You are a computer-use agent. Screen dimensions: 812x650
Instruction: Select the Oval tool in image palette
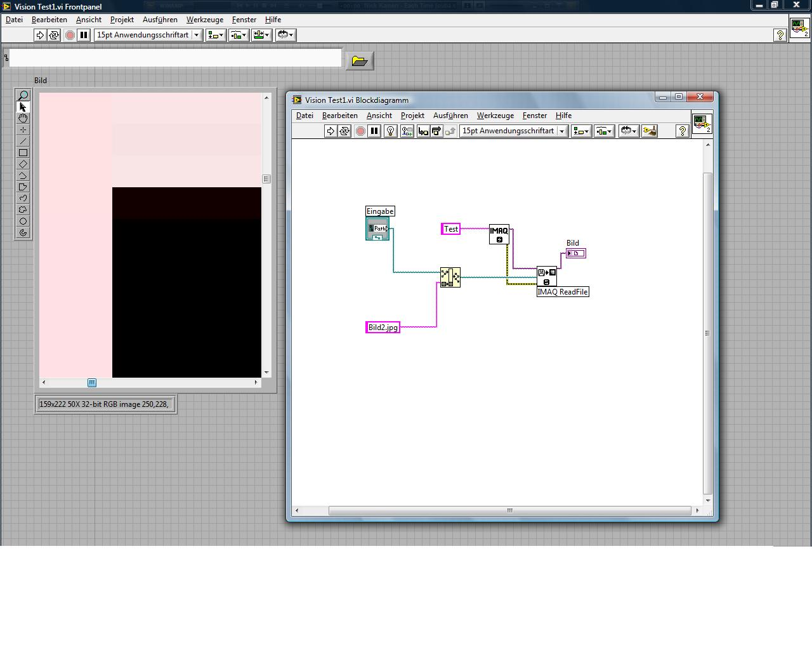click(x=23, y=221)
